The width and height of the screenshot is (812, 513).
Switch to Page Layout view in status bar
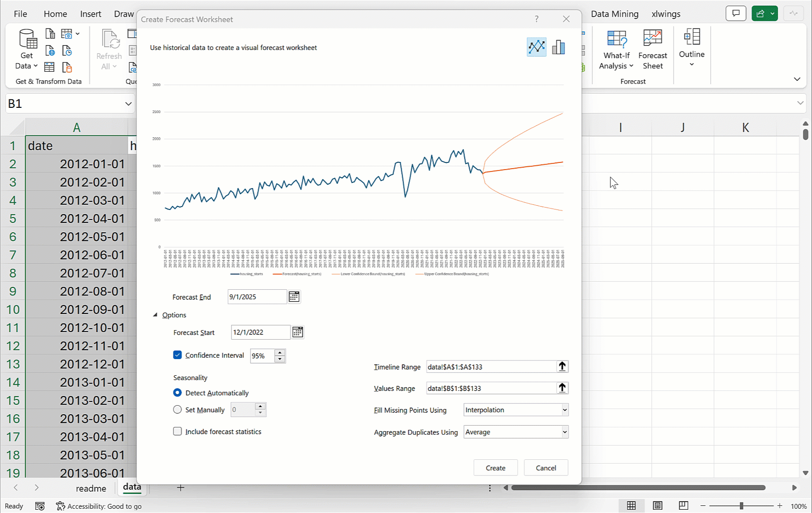coord(657,506)
